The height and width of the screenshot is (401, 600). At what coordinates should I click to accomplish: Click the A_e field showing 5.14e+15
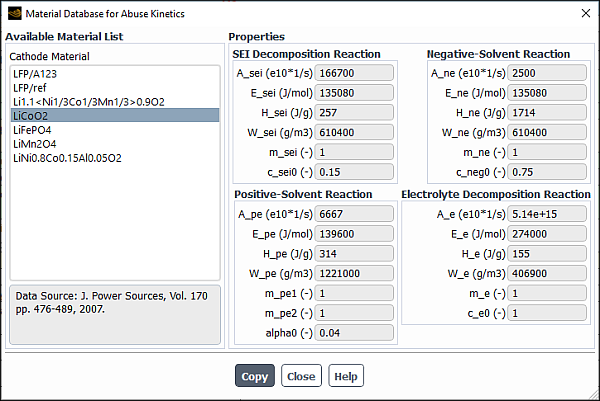point(547,214)
